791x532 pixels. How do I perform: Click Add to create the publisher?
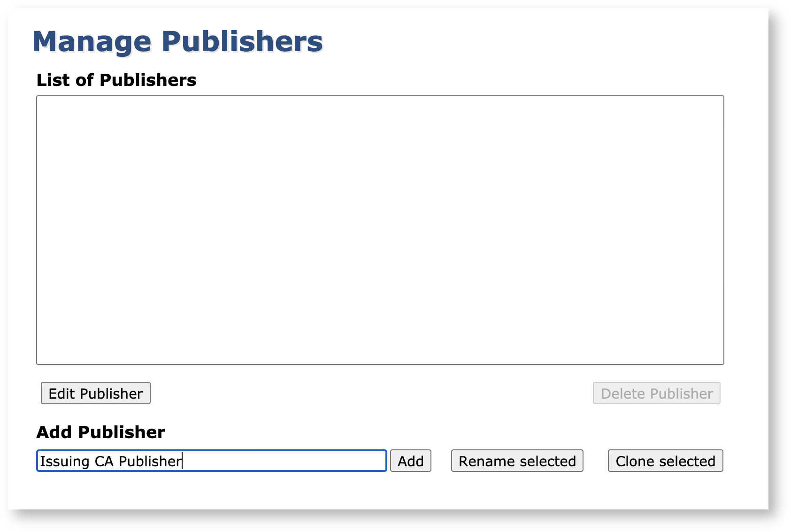[x=410, y=461]
